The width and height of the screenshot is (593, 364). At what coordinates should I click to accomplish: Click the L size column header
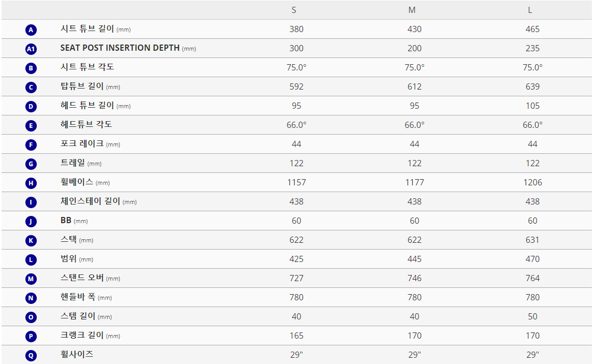530,10
